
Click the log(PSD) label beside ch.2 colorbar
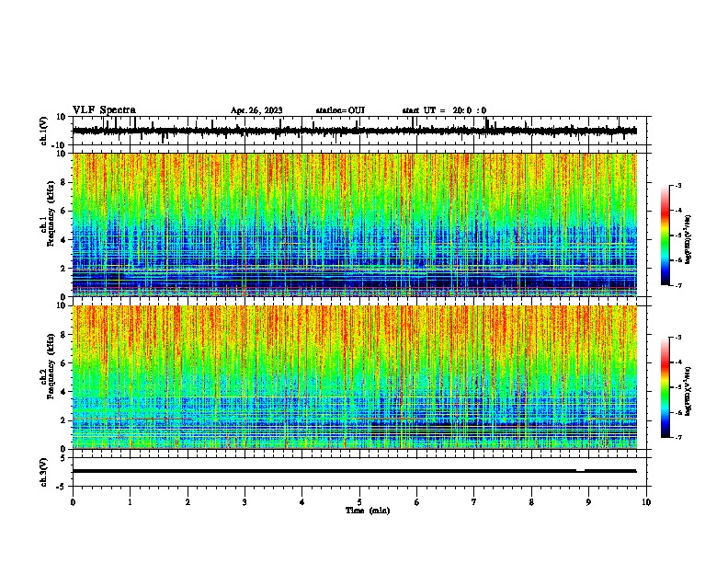point(688,391)
